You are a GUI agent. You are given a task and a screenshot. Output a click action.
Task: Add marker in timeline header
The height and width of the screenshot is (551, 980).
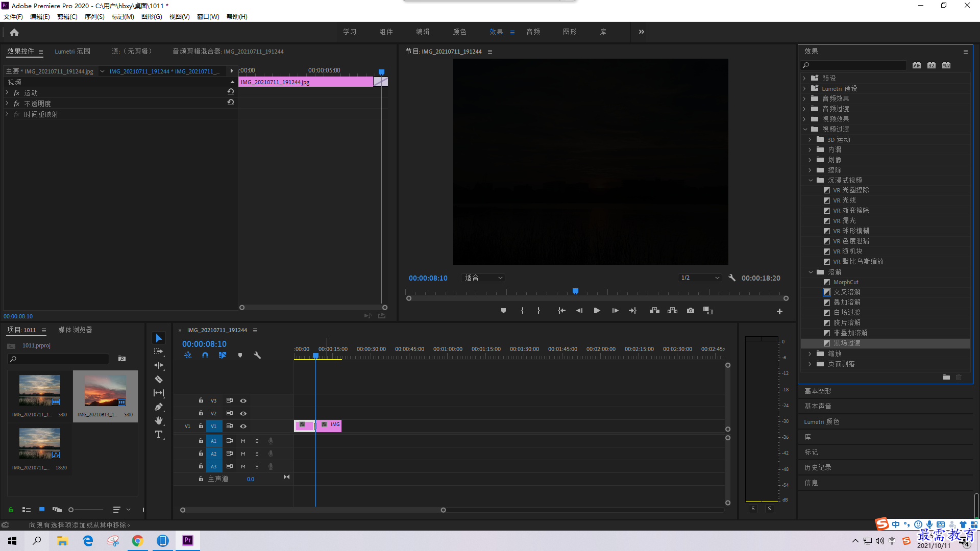tap(240, 355)
